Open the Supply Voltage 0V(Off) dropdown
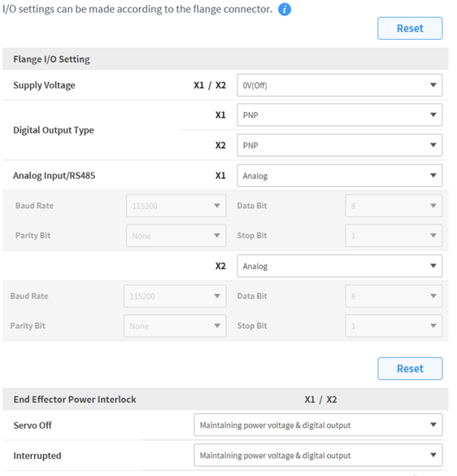Screen dimensions: 457x476 pyautogui.click(x=339, y=85)
